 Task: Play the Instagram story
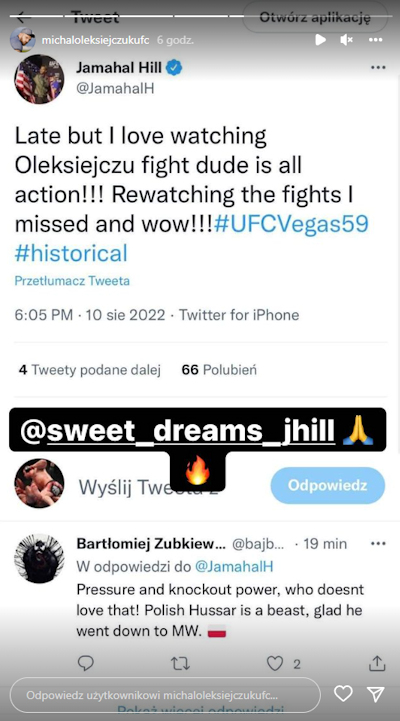point(320,40)
